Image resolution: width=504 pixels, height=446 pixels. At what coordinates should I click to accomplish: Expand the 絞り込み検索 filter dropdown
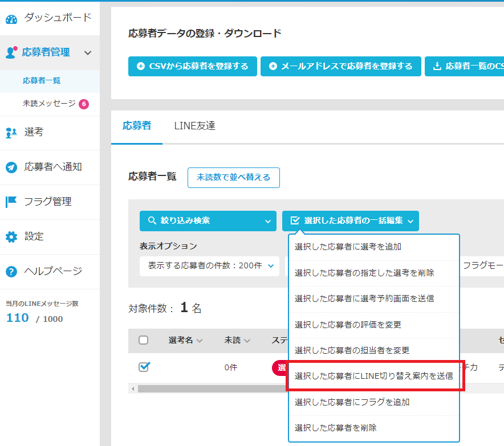(x=208, y=221)
